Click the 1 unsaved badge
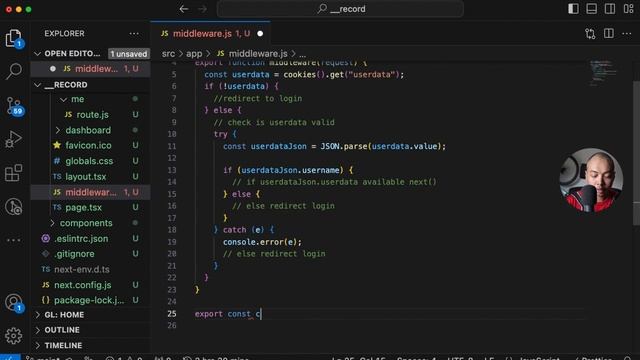 [129, 54]
